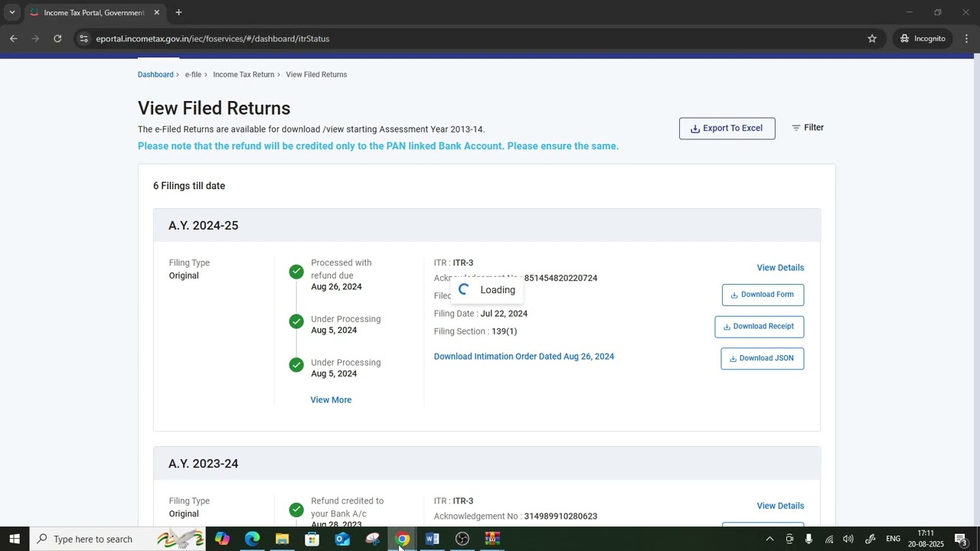The width and height of the screenshot is (980, 551).
Task: Download Receipt for A.Y. 2024-25
Action: click(x=759, y=327)
